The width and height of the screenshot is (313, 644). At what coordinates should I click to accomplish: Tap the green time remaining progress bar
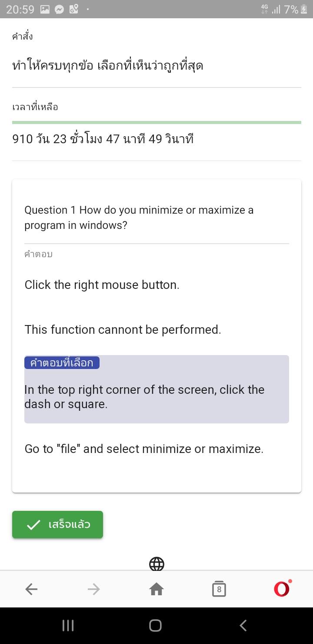click(156, 123)
